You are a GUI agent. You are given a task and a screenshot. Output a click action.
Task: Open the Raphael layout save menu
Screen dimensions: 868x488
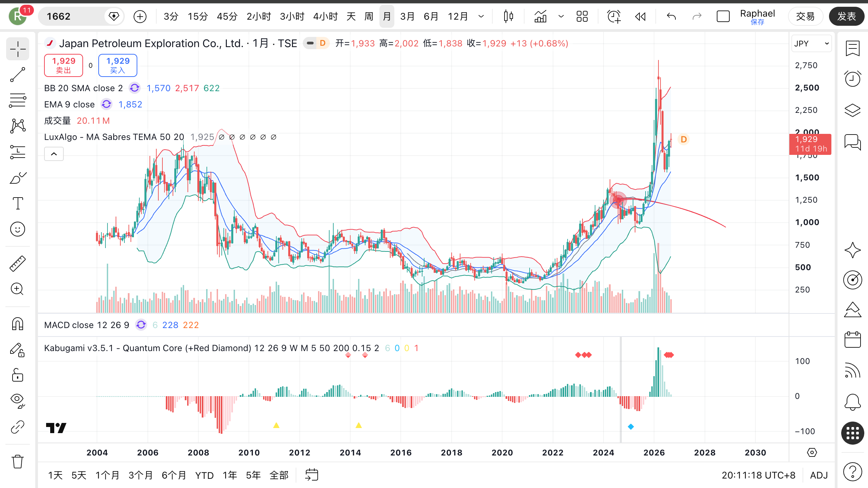click(x=757, y=17)
